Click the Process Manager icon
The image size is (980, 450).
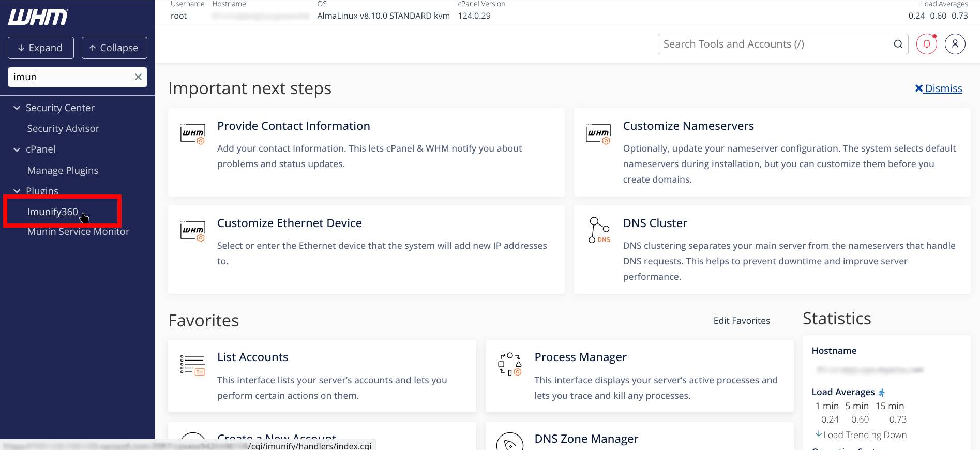pos(510,364)
